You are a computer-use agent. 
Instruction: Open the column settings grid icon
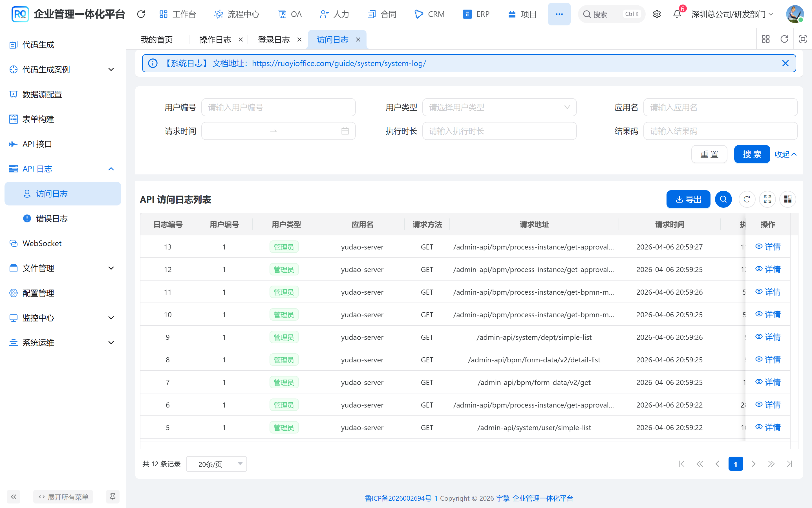[x=787, y=199]
